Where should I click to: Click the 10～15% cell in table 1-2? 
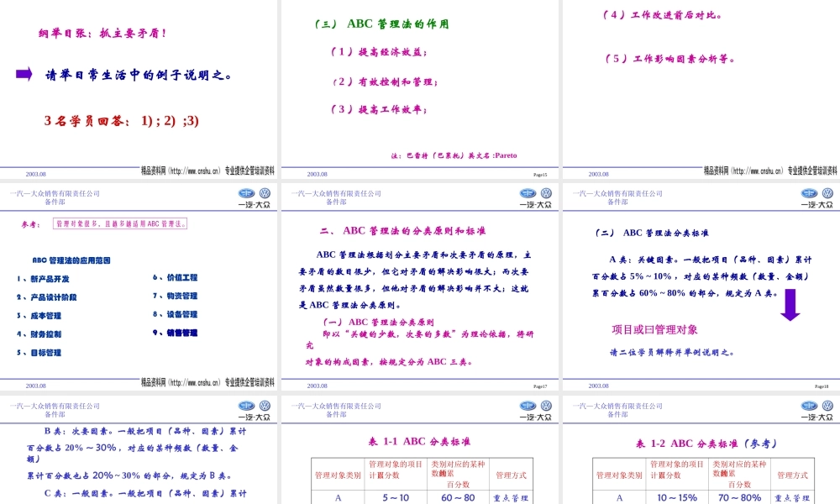point(677,497)
